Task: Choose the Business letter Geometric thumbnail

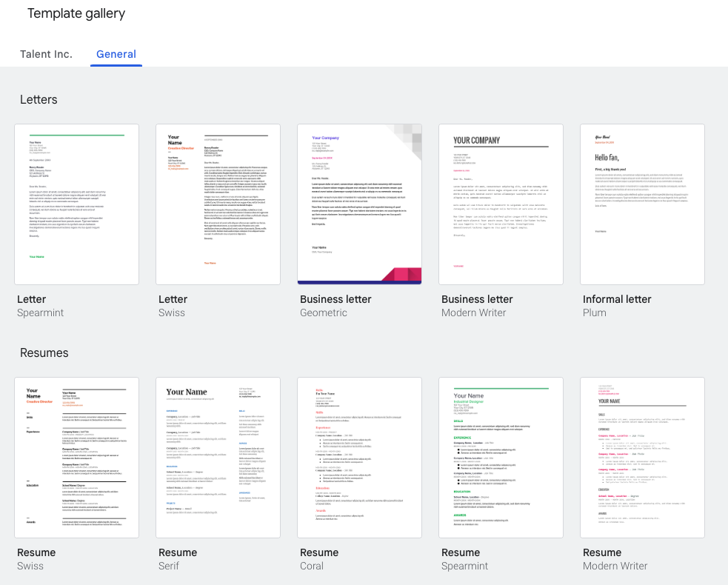Action: coord(359,204)
